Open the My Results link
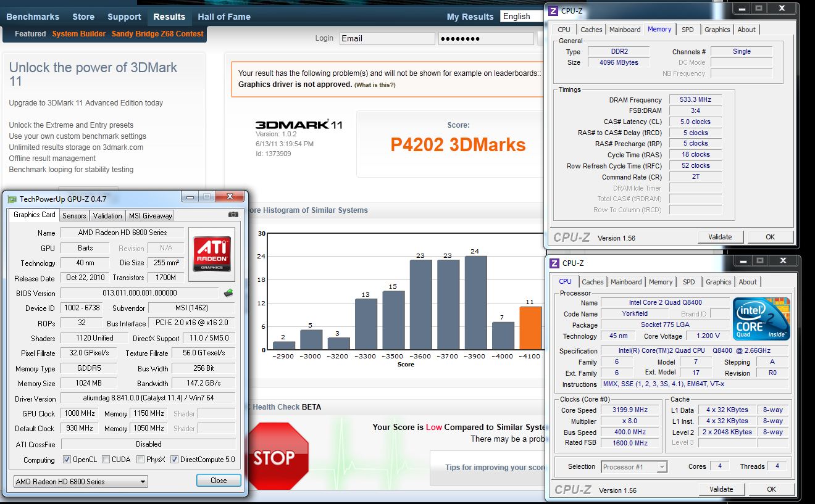 (x=470, y=17)
